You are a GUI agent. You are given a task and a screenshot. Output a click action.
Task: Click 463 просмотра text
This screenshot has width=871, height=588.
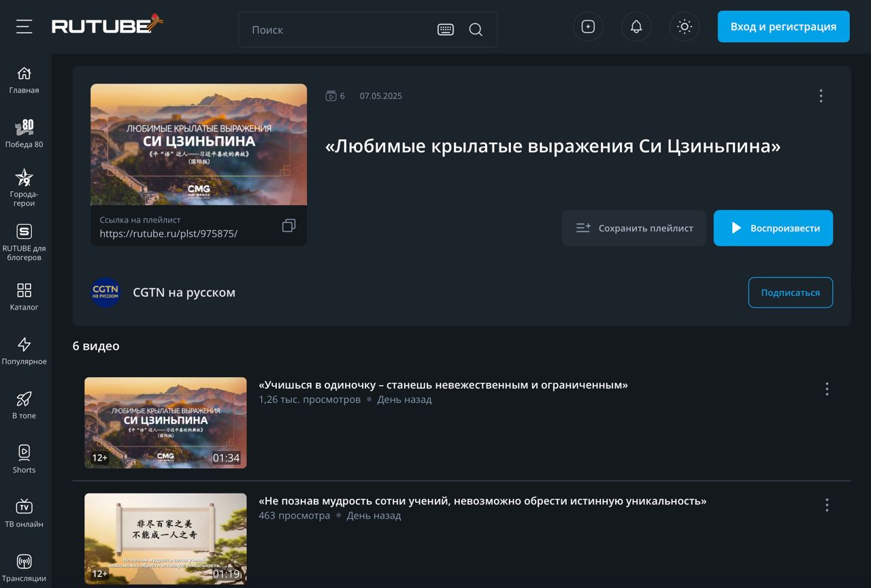pos(294,515)
